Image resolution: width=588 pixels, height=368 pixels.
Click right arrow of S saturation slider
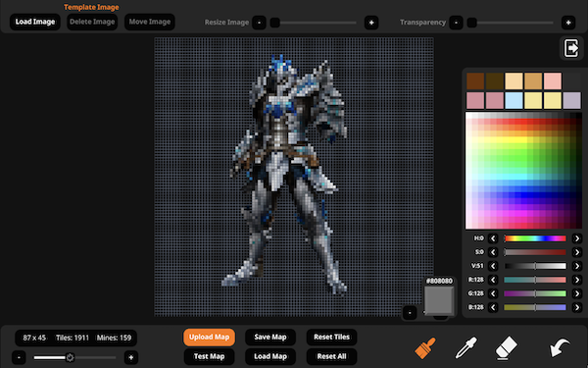pyautogui.click(x=577, y=252)
